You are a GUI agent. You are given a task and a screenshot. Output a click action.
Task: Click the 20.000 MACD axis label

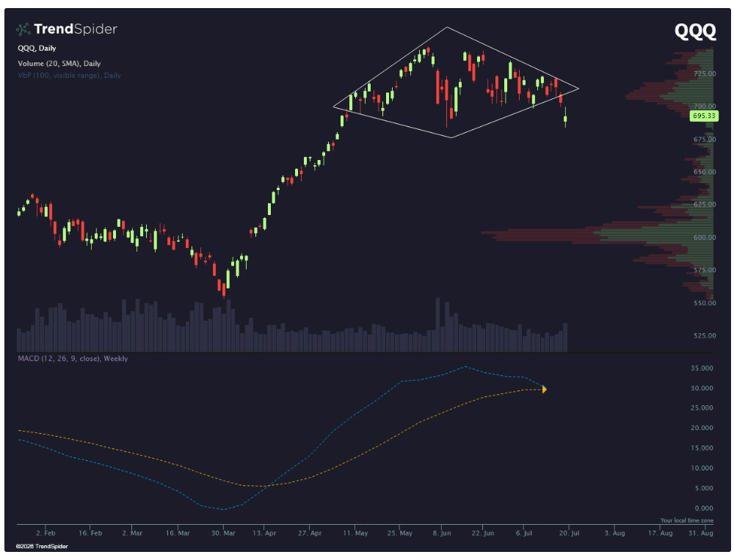click(x=702, y=428)
